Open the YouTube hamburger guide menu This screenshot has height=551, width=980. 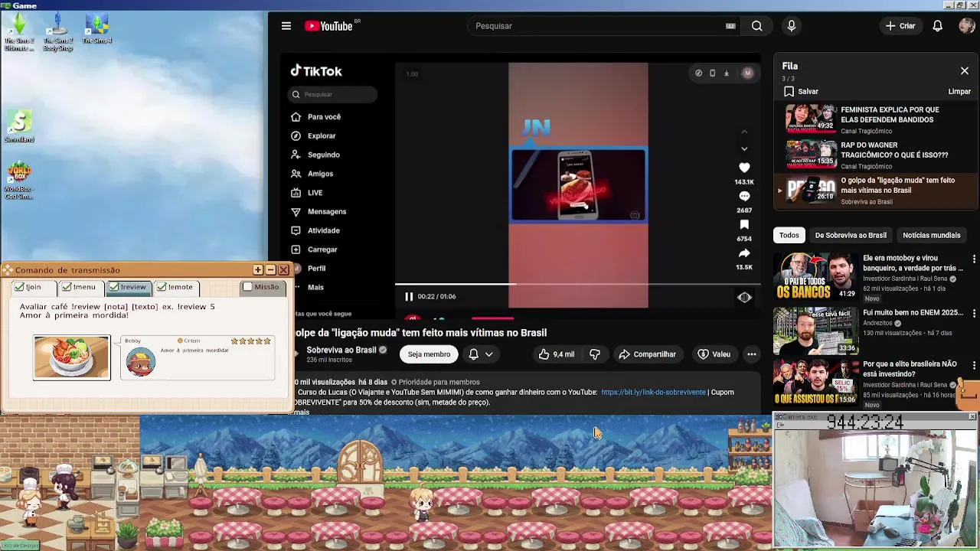286,26
